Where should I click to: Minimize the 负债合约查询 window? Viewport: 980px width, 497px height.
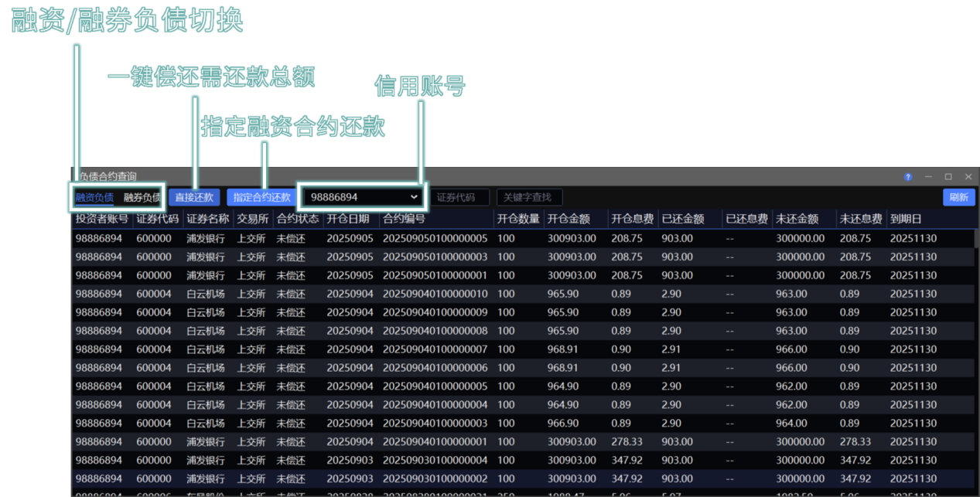click(x=929, y=177)
